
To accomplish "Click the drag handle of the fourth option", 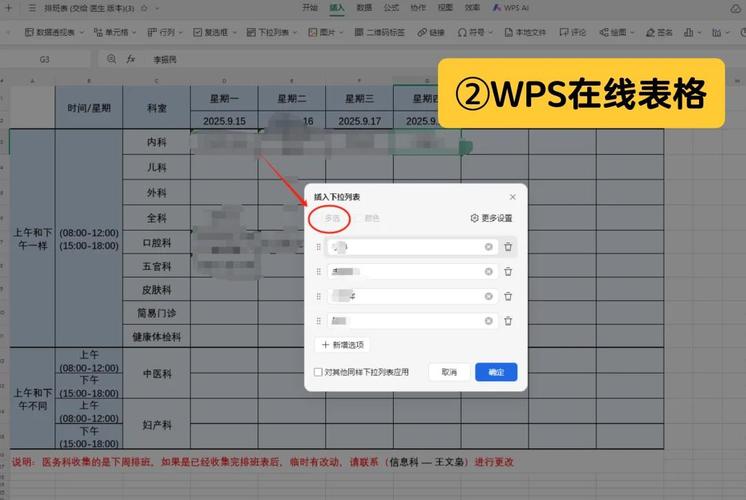I will pos(318,321).
